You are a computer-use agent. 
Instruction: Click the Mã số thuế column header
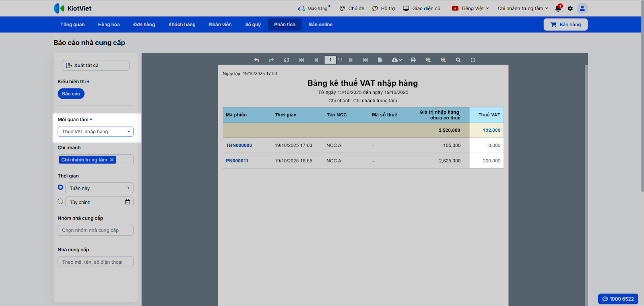(x=384, y=115)
